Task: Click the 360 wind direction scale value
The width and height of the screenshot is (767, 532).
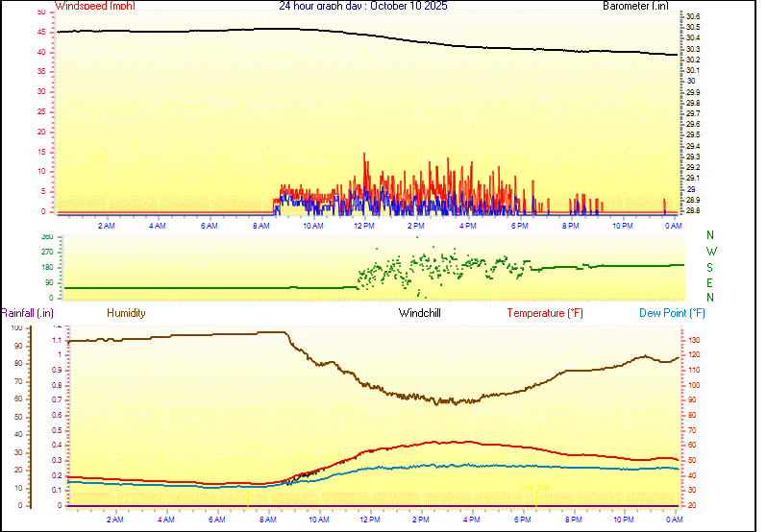Action: tap(46, 236)
